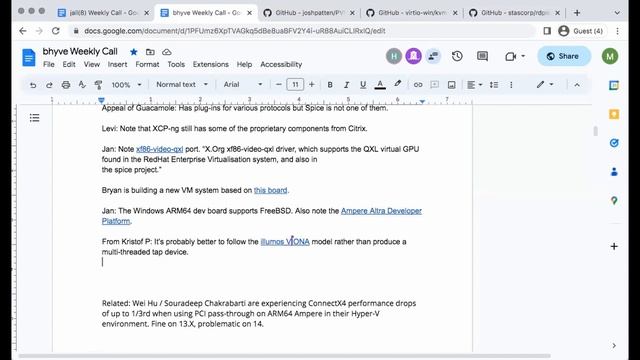Click the Redo icon in toolbar
This screenshot has height=360, width=640.
pyautogui.click(x=49, y=85)
